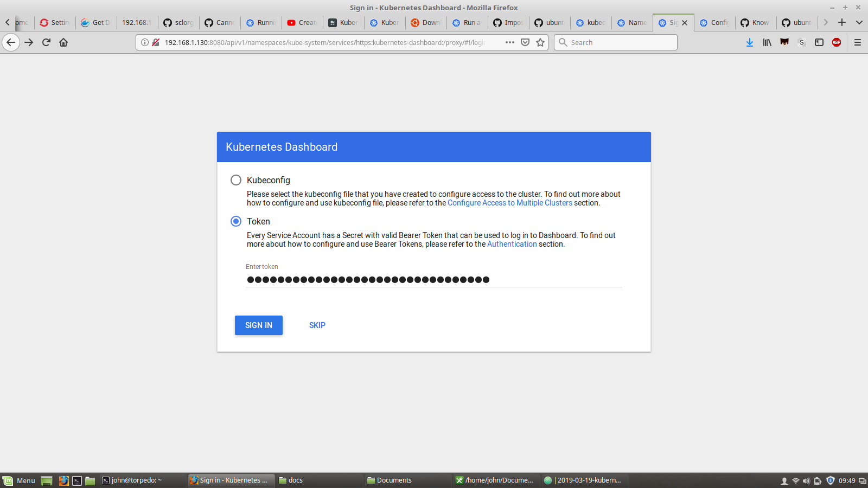Click the SKIP button
This screenshot has width=868, height=488.
[x=317, y=325]
